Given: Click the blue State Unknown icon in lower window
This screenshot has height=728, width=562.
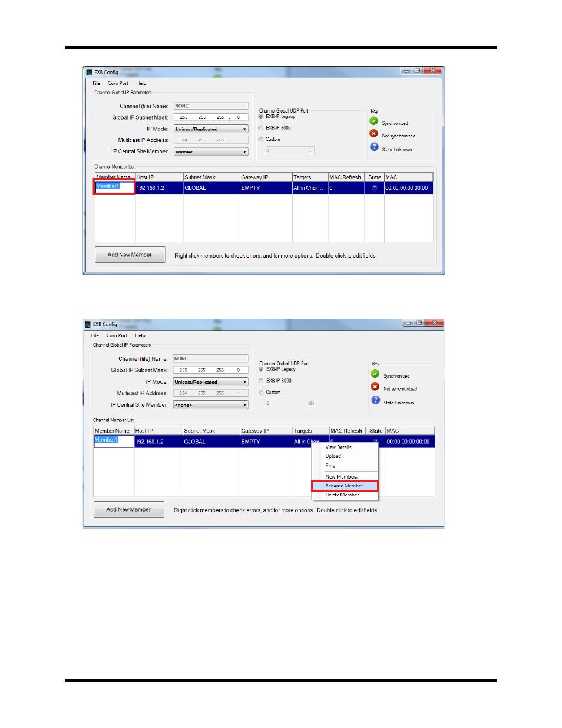Looking at the screenshot, I should pyautogui.click(x=375, y=400).
